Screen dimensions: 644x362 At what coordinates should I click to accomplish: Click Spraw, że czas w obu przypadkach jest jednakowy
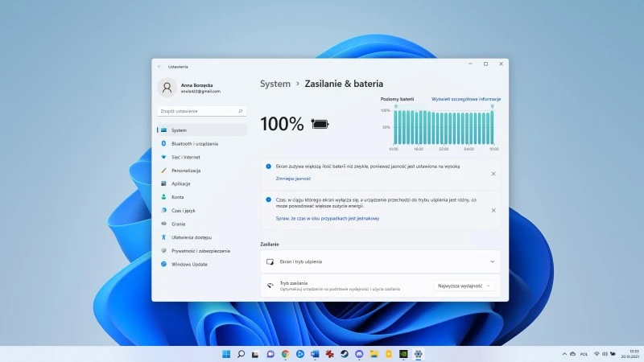pyautogui.click(x=328, y=218)
